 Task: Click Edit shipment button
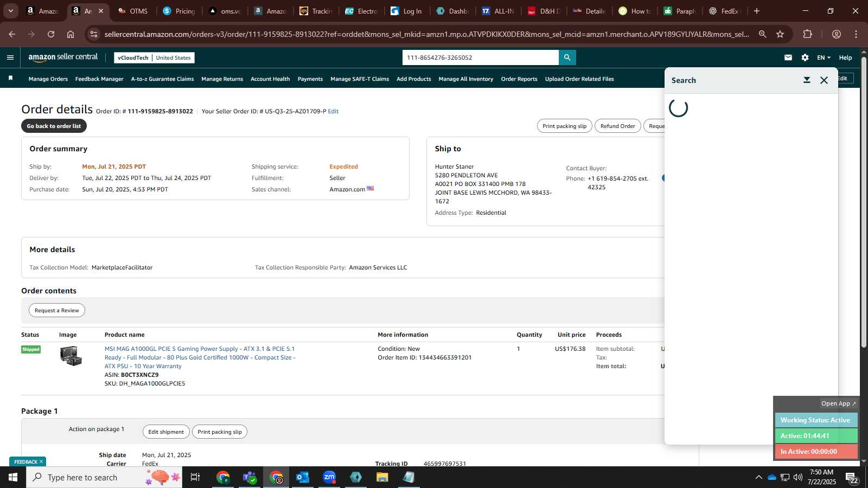pos(166,432)
